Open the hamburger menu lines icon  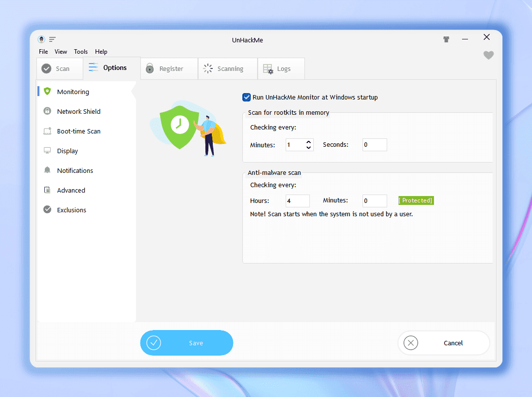pyautogui.click(x=52, y=39)
